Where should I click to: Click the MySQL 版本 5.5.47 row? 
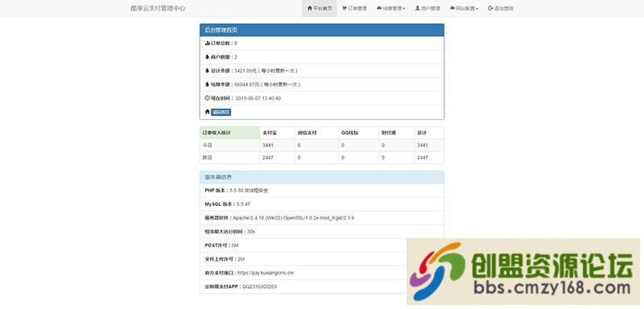[x=322, y=204]
